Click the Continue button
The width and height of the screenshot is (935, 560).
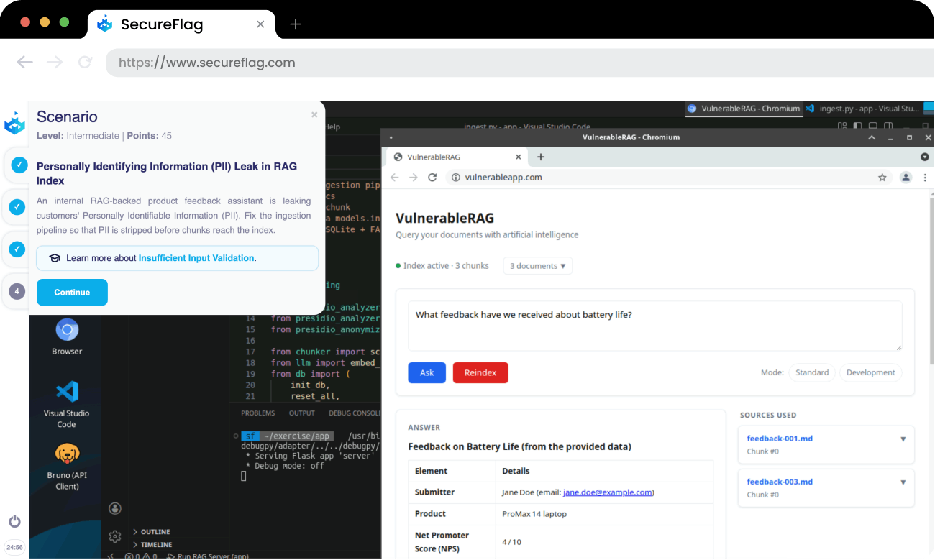[x=72, y=293]
